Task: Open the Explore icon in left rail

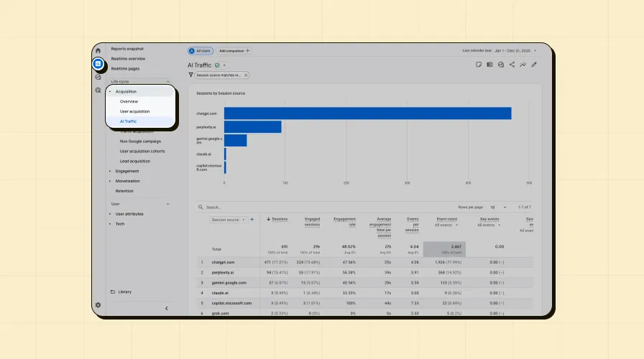Action: pos(98,77)
